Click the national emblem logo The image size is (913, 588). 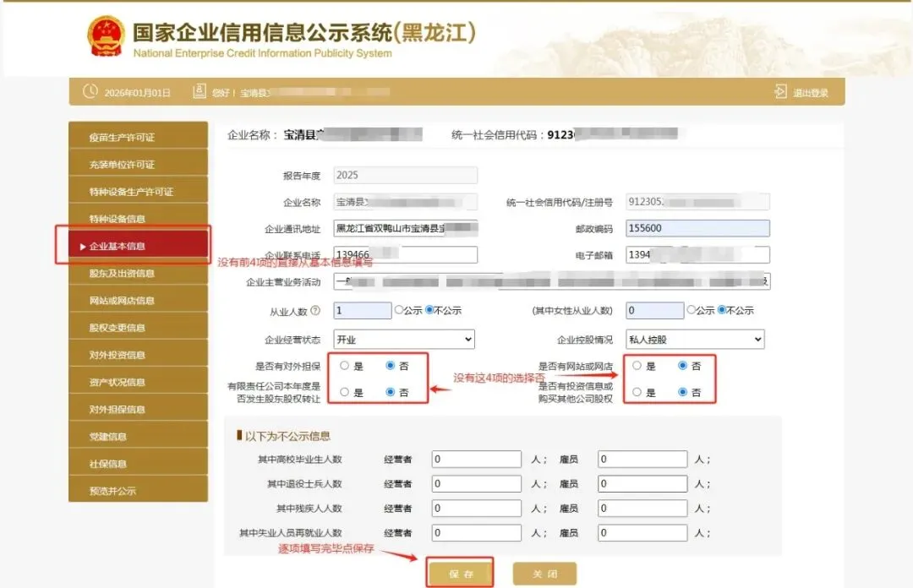pos(106,36)
